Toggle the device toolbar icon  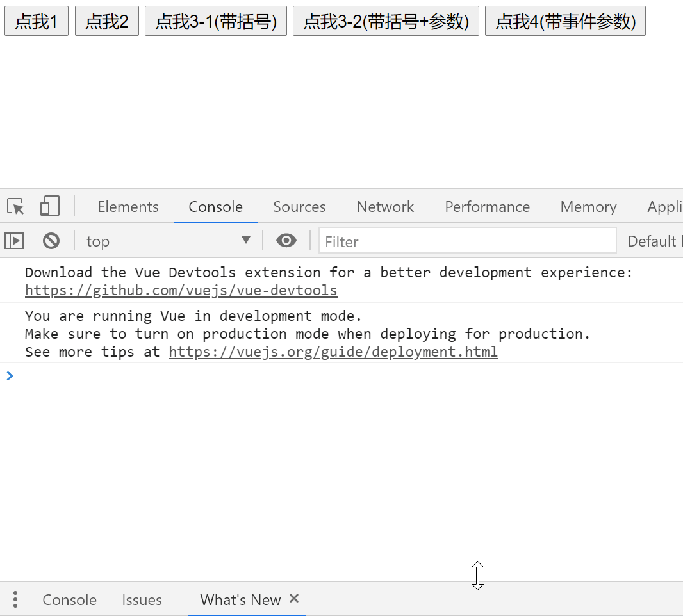49,206
